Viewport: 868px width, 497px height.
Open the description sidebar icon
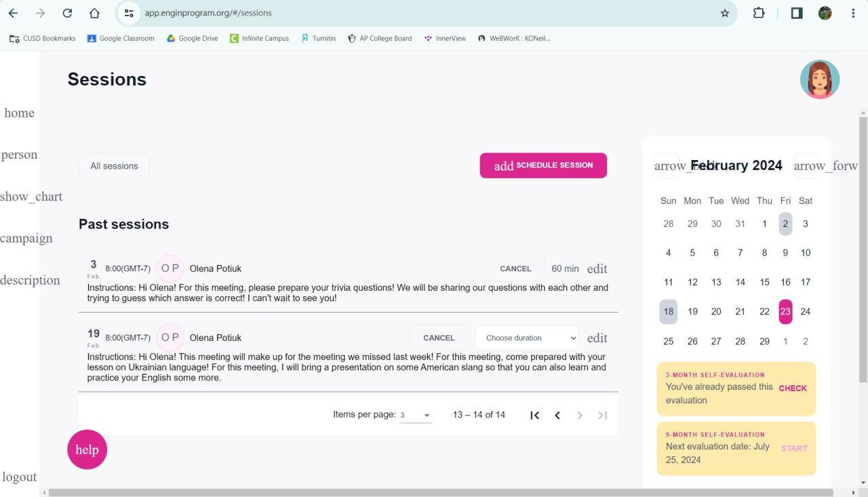click(30, 280)
